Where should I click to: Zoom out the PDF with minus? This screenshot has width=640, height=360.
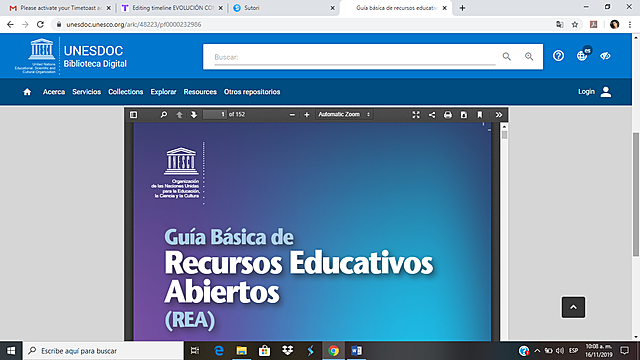[x=292, y=115]
